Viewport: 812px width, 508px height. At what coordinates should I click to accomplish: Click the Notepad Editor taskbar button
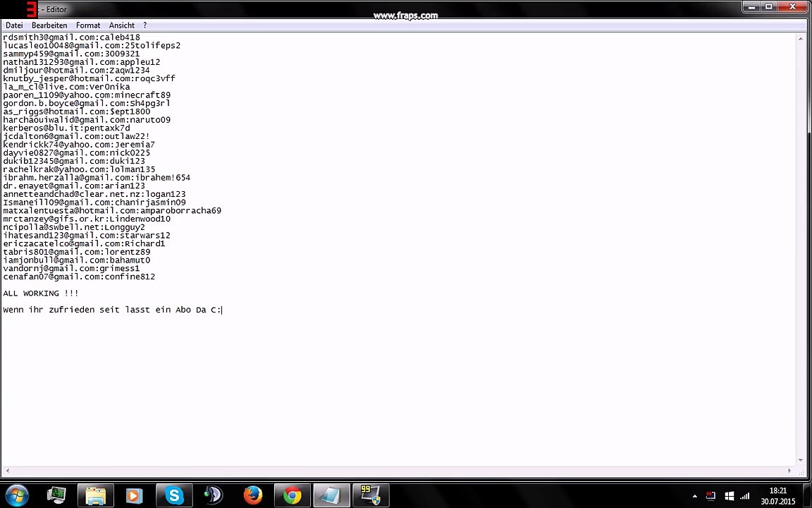pyautogui.click(x=331, y=495)
